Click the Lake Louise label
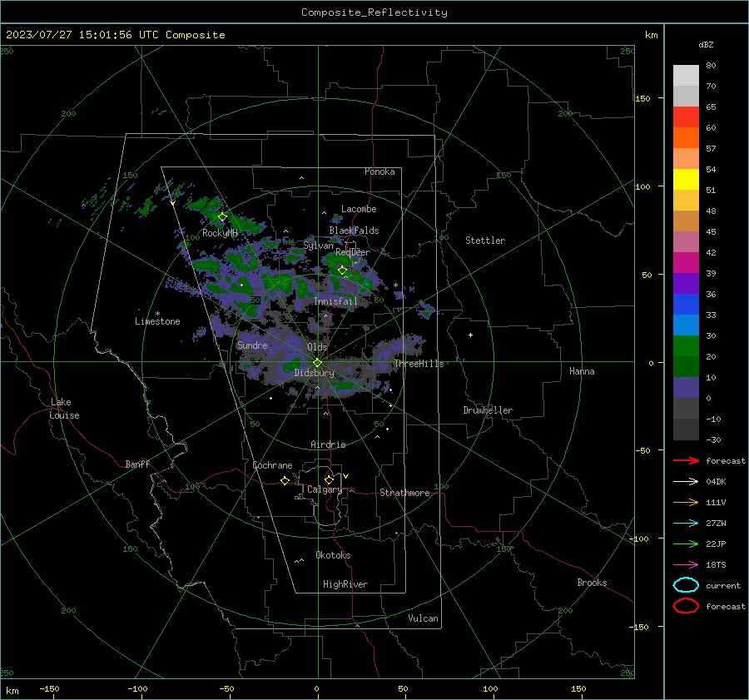This screenshot has width=749, height=700. tap(64, 409)
